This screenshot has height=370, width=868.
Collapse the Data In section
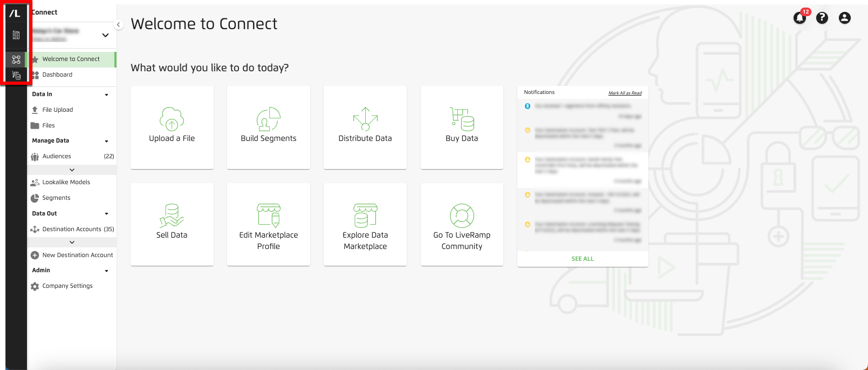pos(106,95)
